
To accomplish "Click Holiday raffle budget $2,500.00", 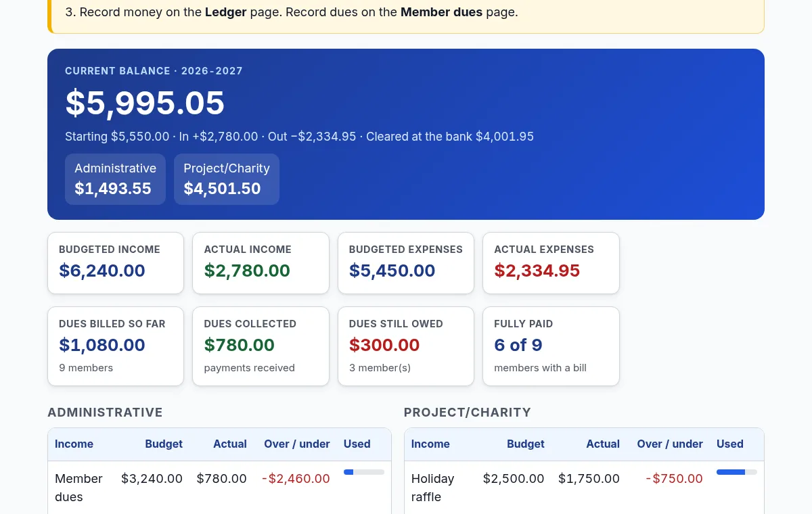I will tap(514, 479).
